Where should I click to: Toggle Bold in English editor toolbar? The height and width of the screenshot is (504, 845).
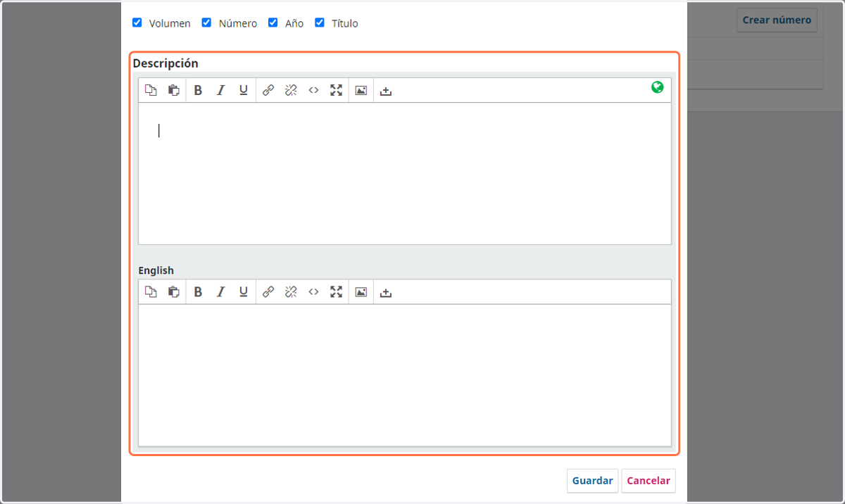[198, 291]
